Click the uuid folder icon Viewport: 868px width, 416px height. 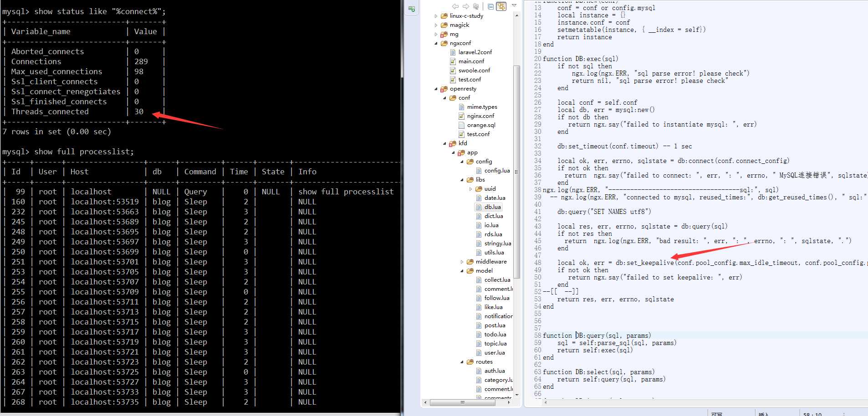pos(479,189)
